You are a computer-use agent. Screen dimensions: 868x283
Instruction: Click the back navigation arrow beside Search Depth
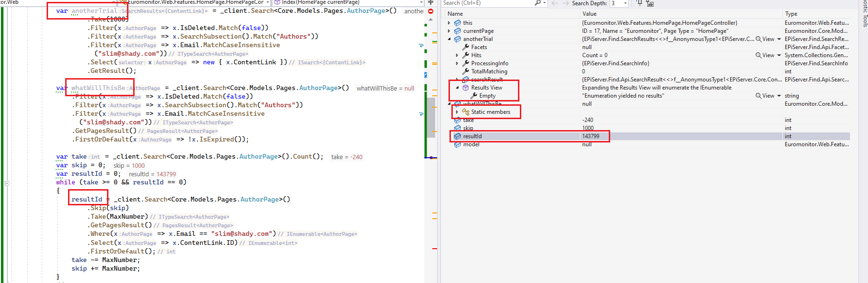(555, 3)
